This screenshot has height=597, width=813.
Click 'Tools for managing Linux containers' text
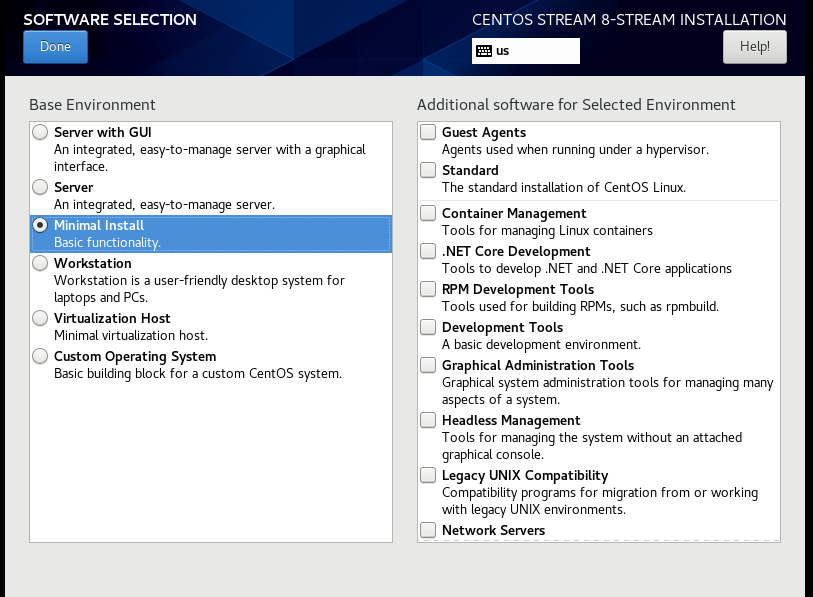[547, 231]
